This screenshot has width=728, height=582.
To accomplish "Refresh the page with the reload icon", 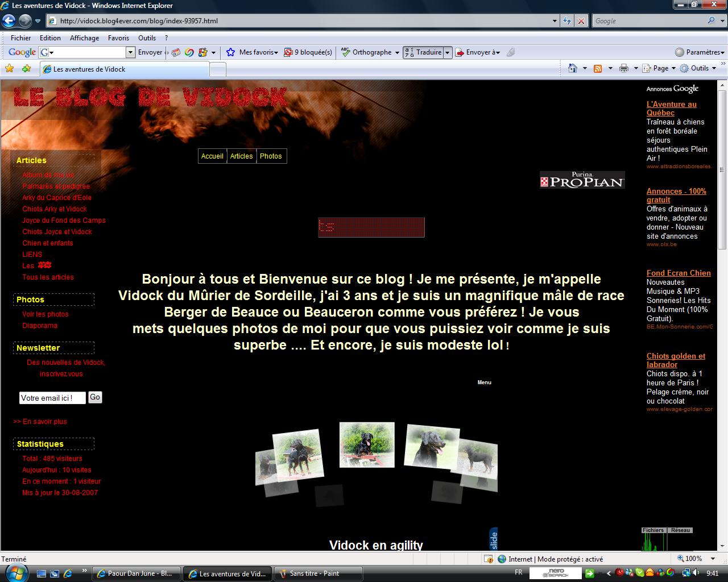I will click(x=567, y=21).
